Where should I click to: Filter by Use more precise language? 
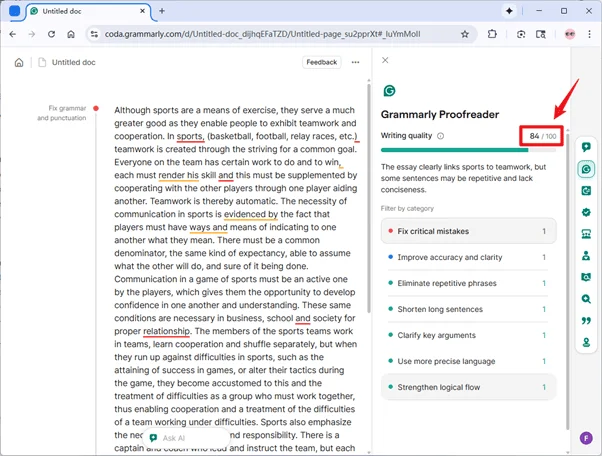point(468,361)
